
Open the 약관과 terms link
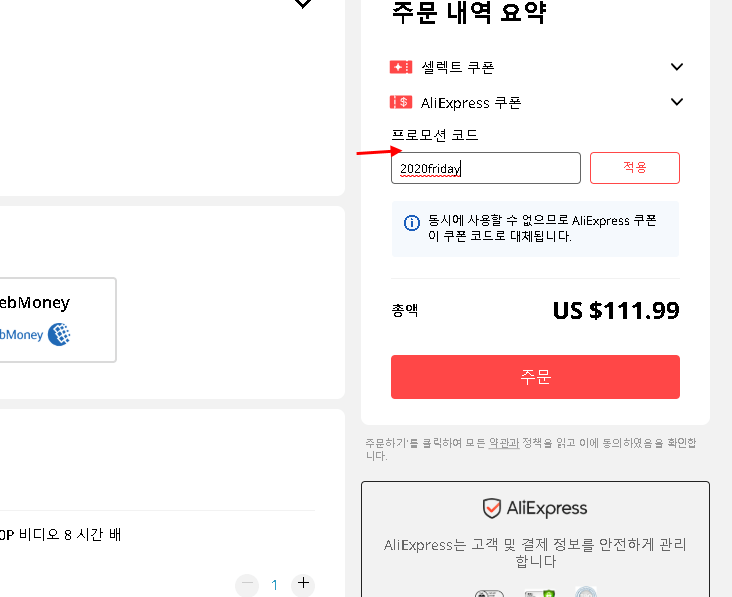(x=504, y=443)
